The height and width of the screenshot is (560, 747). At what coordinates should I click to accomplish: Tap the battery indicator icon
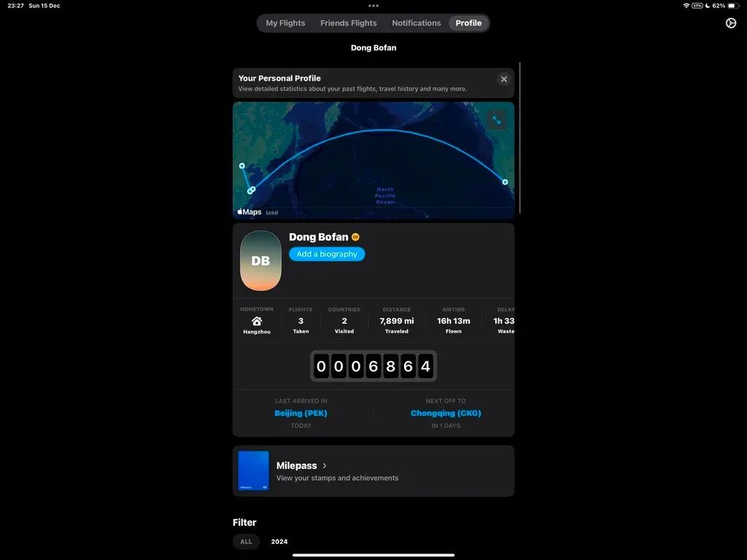coord(734,6)
